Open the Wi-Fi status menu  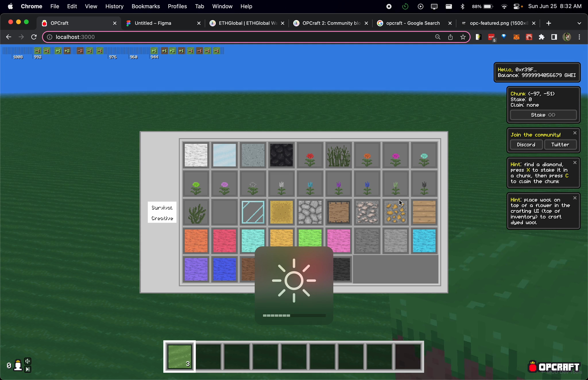click(504, 6)
